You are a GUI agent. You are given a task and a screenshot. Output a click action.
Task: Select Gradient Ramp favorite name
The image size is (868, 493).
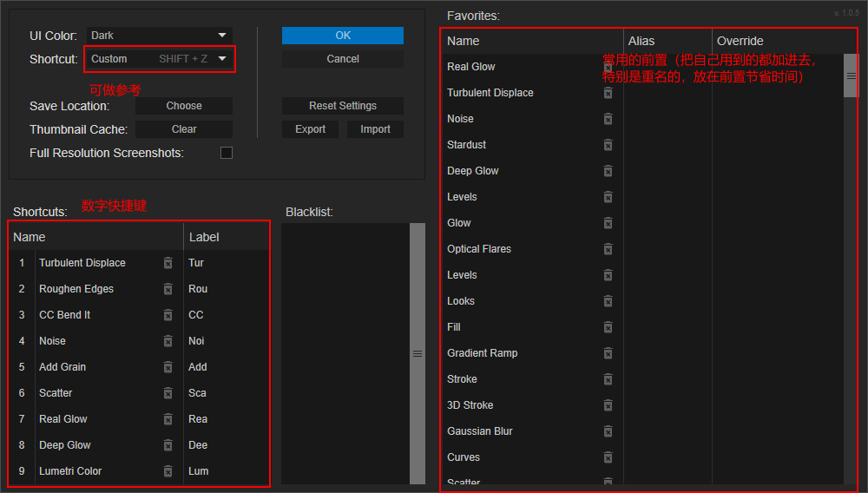coord(482,353)
